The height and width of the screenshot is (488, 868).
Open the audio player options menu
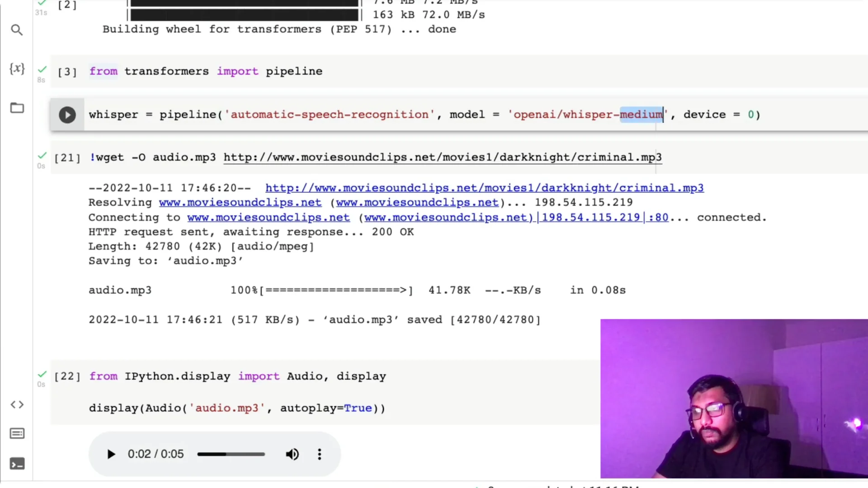click(320, 454)
